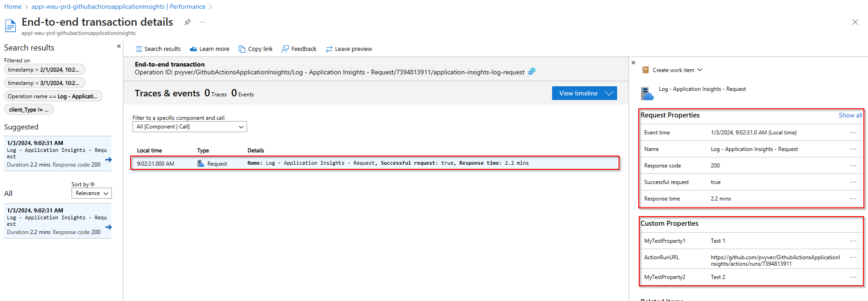Click the Successful request value true

716,182
